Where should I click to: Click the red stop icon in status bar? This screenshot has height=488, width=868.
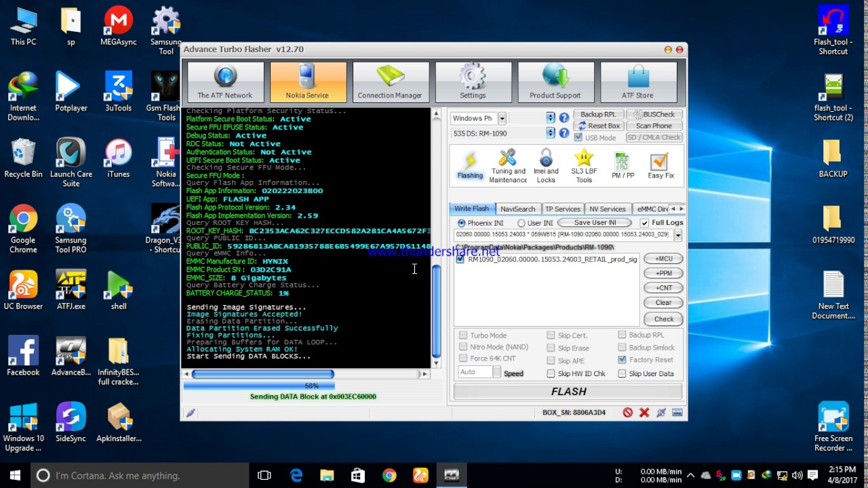[x=628, y=412]
